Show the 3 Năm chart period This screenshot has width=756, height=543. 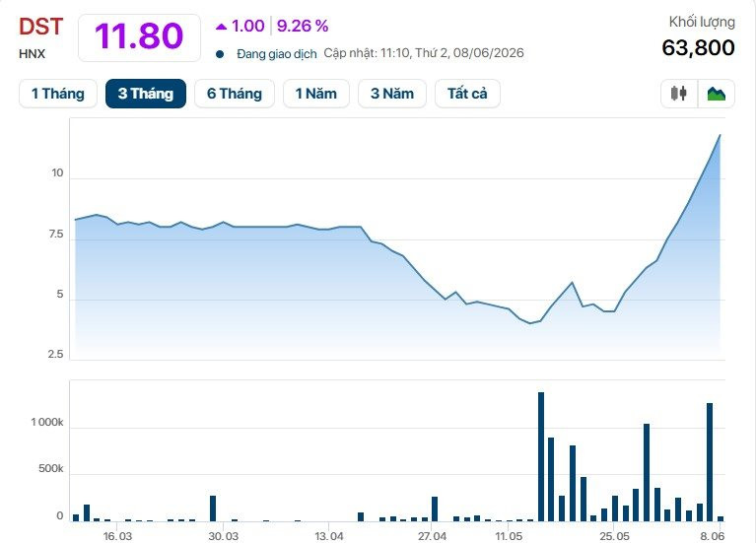[x=392, y=94]
